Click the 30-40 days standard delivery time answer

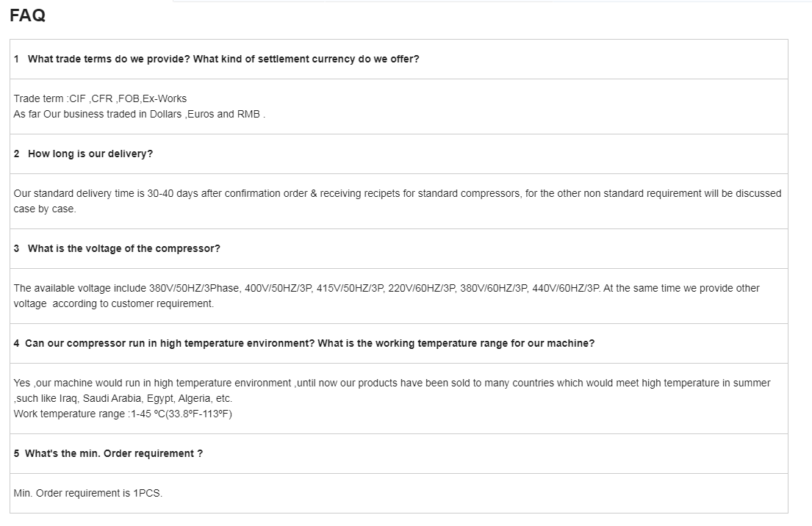(397, 193)
